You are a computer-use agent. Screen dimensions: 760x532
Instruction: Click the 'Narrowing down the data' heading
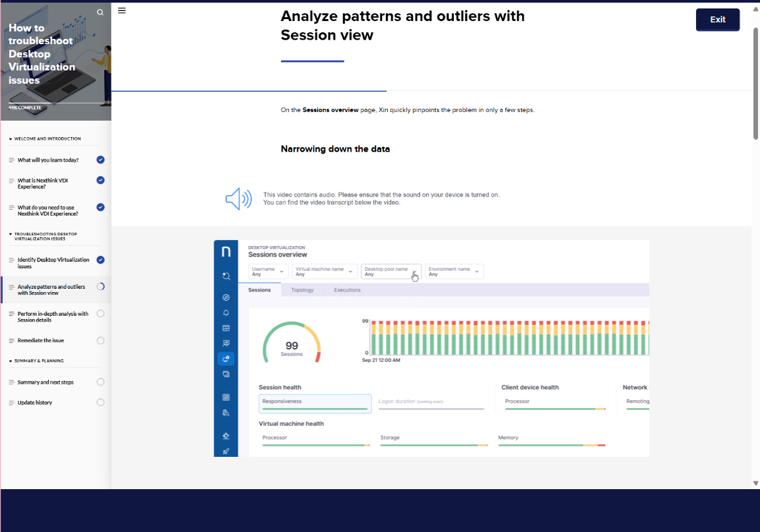click(x=335, y=149)
